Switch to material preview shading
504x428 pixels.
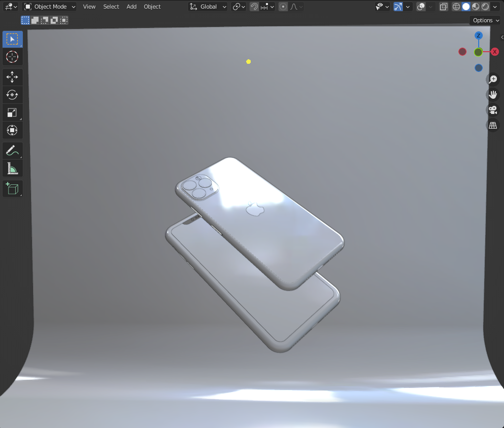point(476,7)
